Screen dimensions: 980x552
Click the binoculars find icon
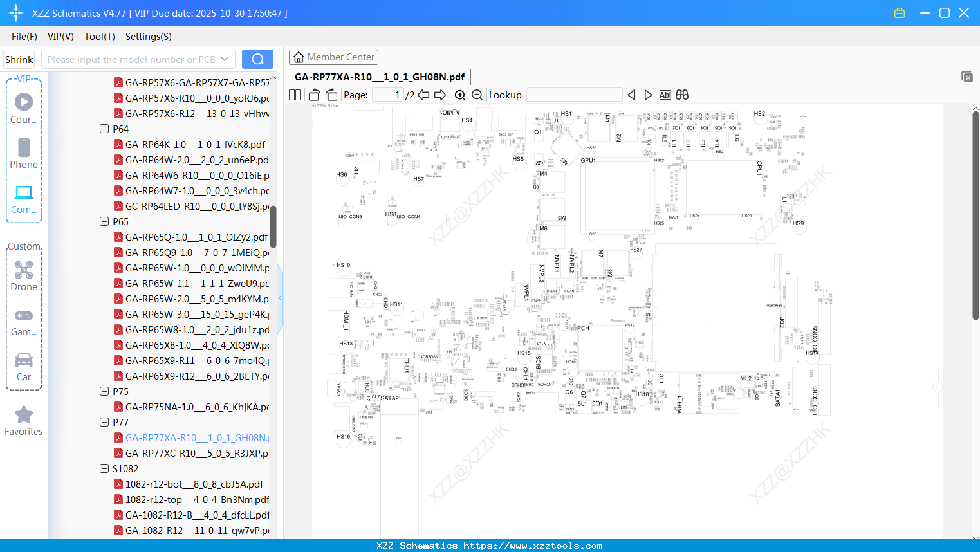[x=682, y=95]
